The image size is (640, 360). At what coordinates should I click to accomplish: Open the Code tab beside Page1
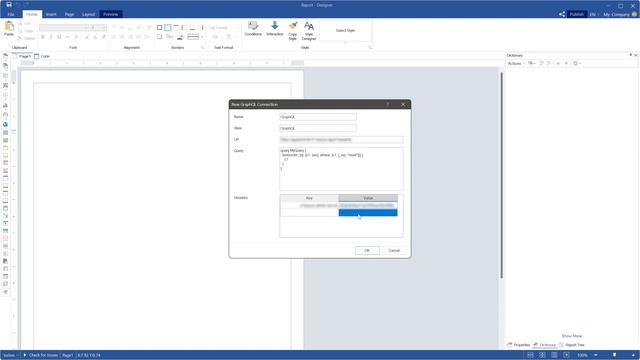42,56
